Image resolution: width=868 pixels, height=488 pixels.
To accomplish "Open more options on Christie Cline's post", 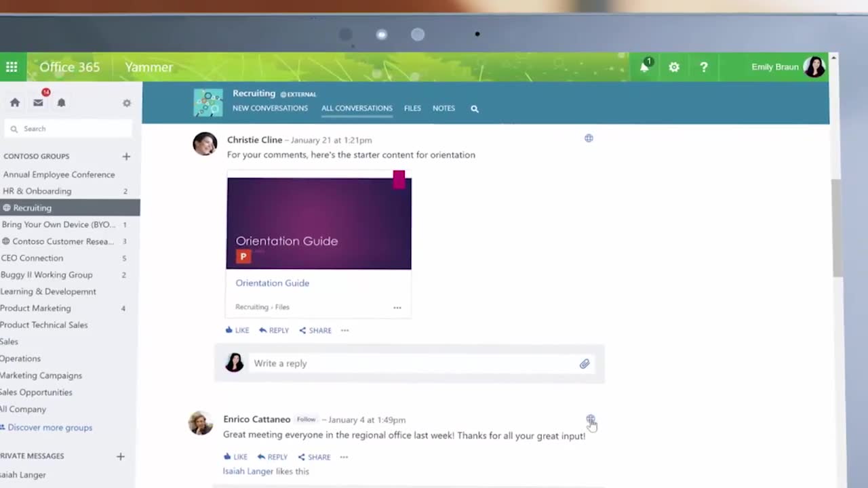I will coord(344,331).
